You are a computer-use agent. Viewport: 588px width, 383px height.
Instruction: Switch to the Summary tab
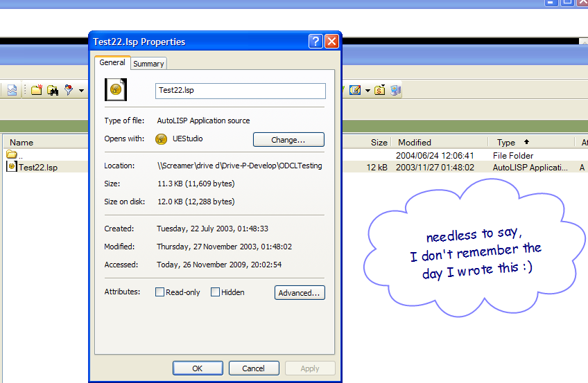148,64
